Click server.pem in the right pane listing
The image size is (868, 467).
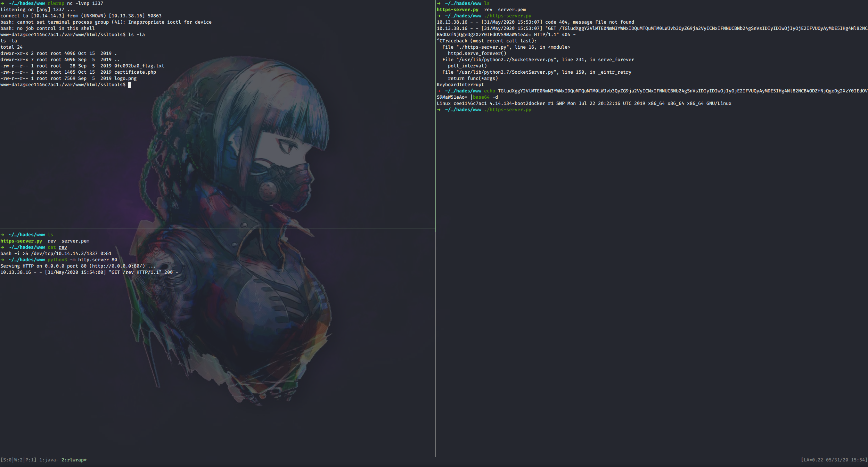[x=511, y=10]
